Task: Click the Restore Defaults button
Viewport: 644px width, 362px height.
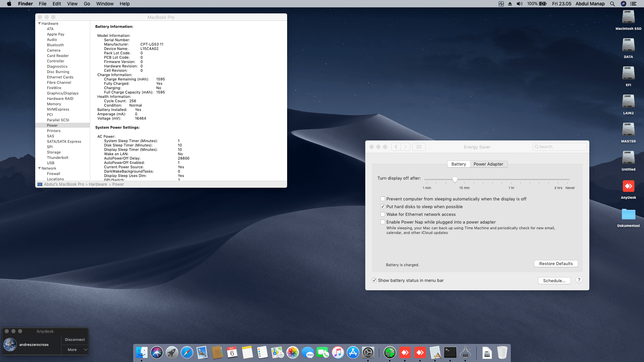Action: point(556,264)
